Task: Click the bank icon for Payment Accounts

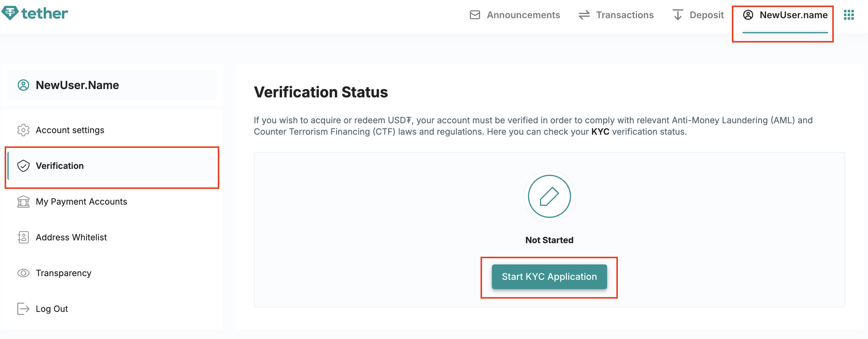Action: click(23, 202)
